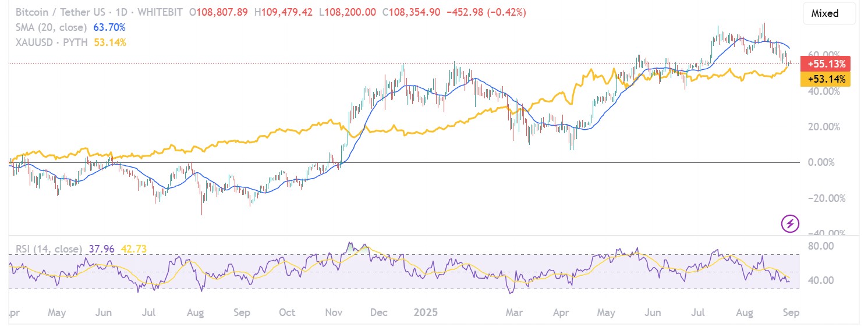Select the RSI (14, close) indicator label
Viewport: 868px width, 327px height.
[48, 249]
